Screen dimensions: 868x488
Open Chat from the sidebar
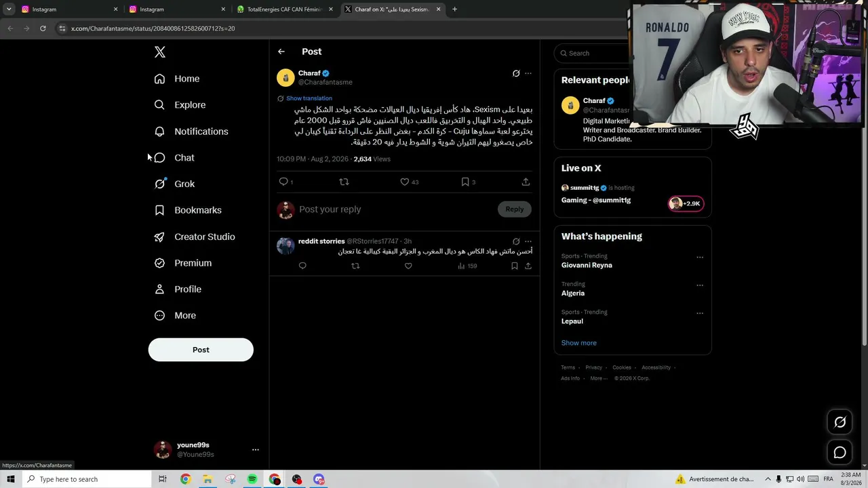[x=174, y=158]
